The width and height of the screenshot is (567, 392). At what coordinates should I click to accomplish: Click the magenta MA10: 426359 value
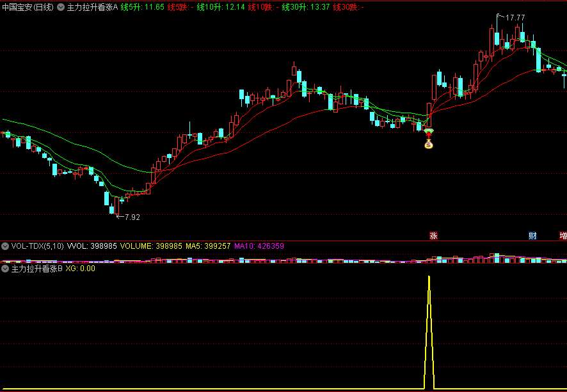[259, 246]
